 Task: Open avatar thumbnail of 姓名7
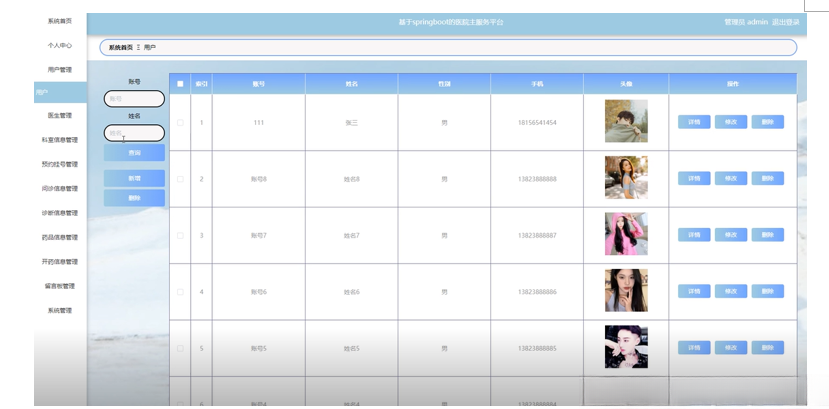(x=626, y=234)
